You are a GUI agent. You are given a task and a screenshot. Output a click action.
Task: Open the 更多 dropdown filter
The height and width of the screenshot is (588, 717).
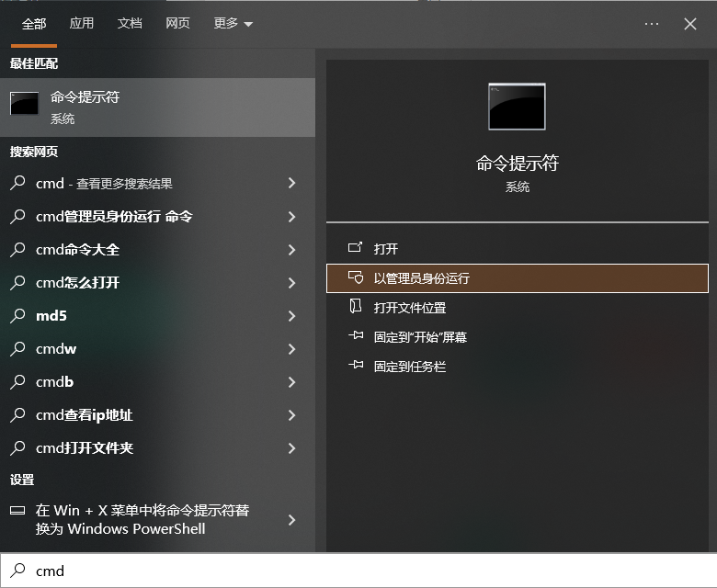coord(233,23)
